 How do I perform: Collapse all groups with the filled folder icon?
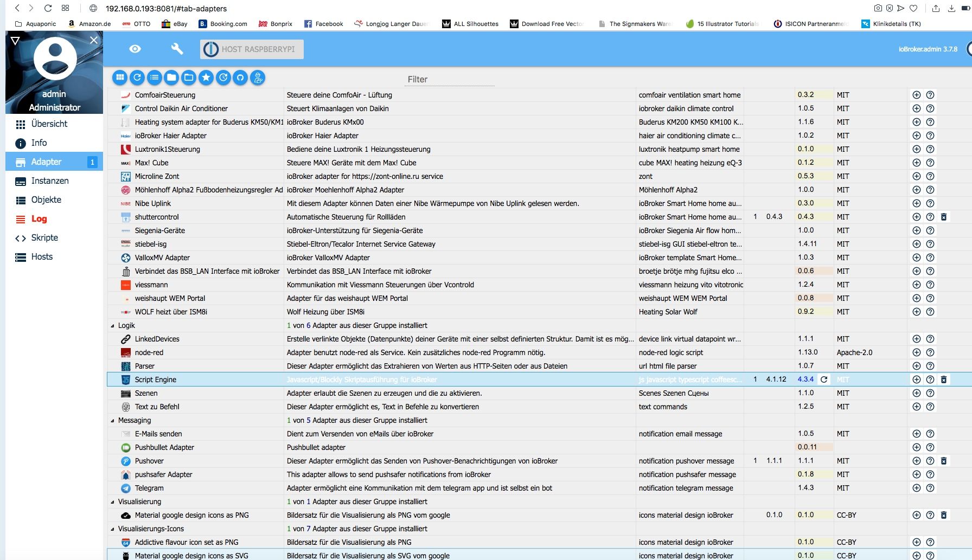click(171, 78)
